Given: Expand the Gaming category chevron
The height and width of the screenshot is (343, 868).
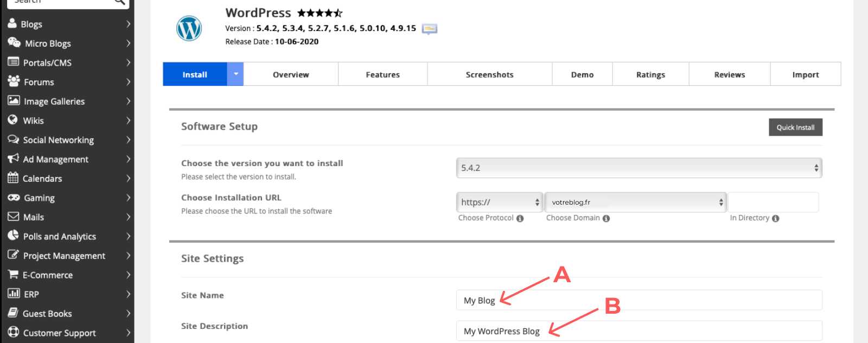Looking at the screenshot, I should pyautogui.click(x=128, y=198).
